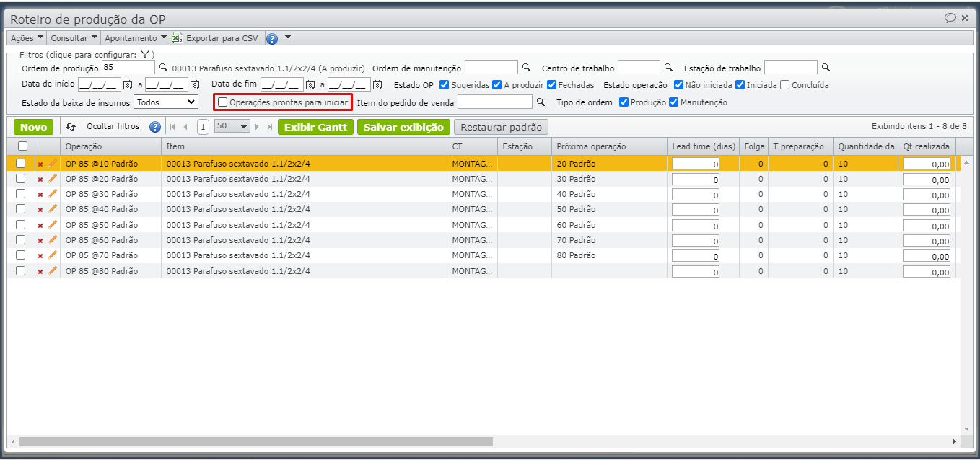
Task: Toggle the Manutenção order type checkbox
Action: [673, 102]
